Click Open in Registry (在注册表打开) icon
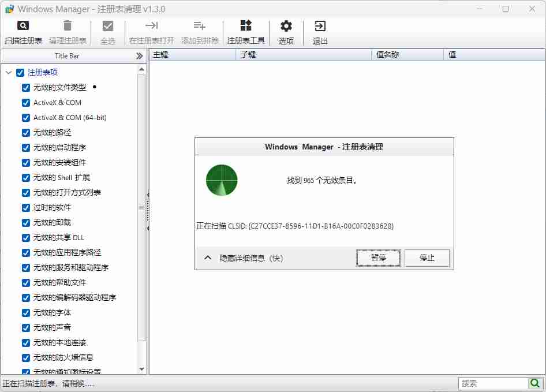546x392 pixels. coord(151,26)
